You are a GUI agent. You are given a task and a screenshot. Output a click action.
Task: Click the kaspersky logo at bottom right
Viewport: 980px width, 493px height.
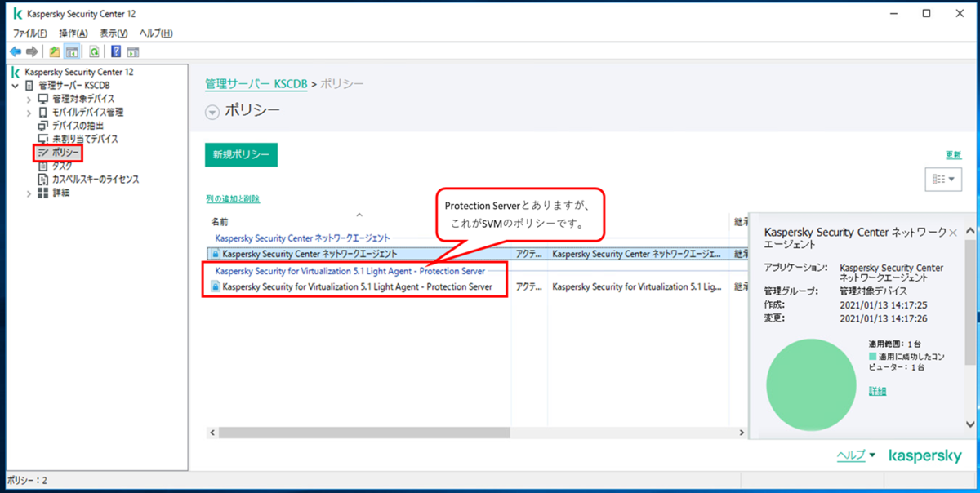pos(924,456)
